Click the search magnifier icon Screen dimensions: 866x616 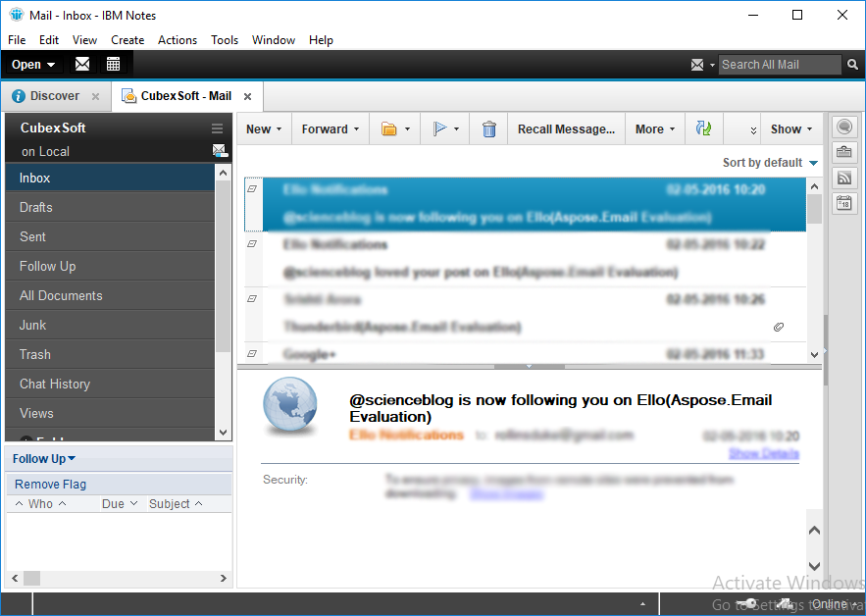point(854,65)
